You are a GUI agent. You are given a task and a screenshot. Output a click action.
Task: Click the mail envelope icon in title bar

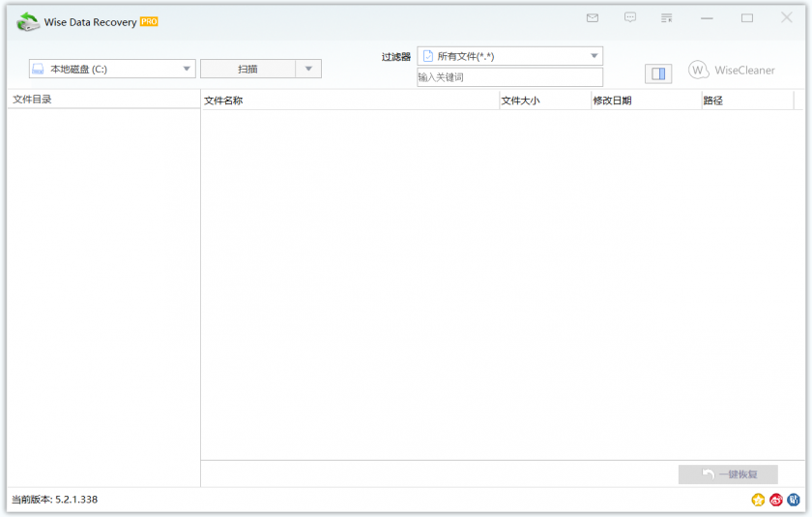pos(593,18)
